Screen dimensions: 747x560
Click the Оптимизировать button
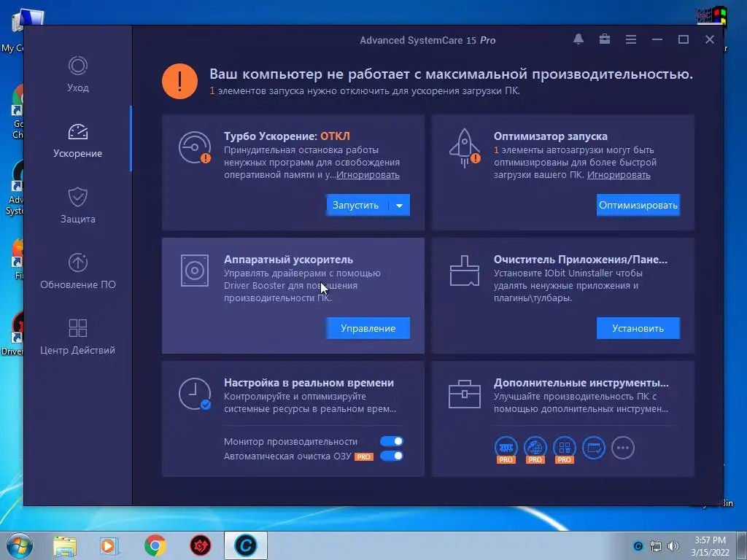[x=638, y=205]
